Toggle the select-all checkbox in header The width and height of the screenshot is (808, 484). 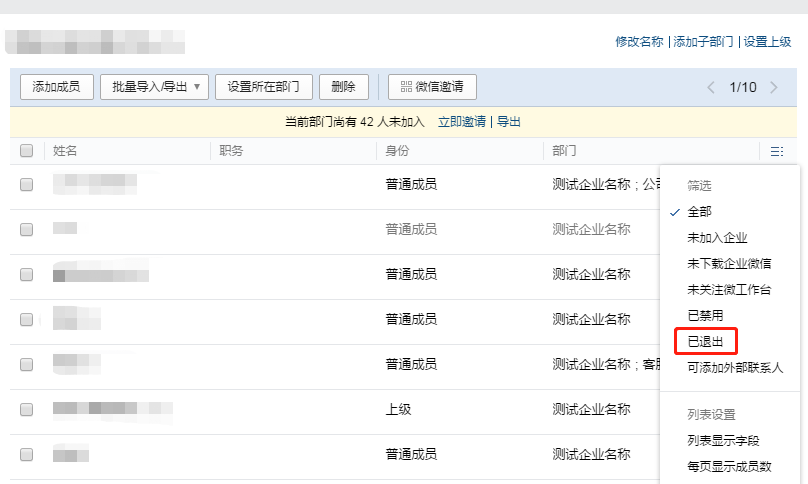27,151
